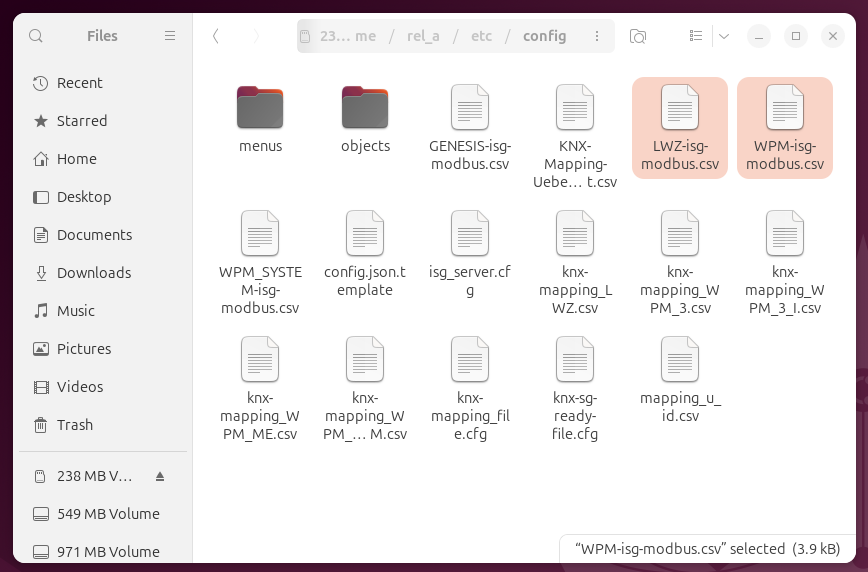868x572 pixels.
Task: Expand the view options dropdown arrow
Action: [724, 36]
